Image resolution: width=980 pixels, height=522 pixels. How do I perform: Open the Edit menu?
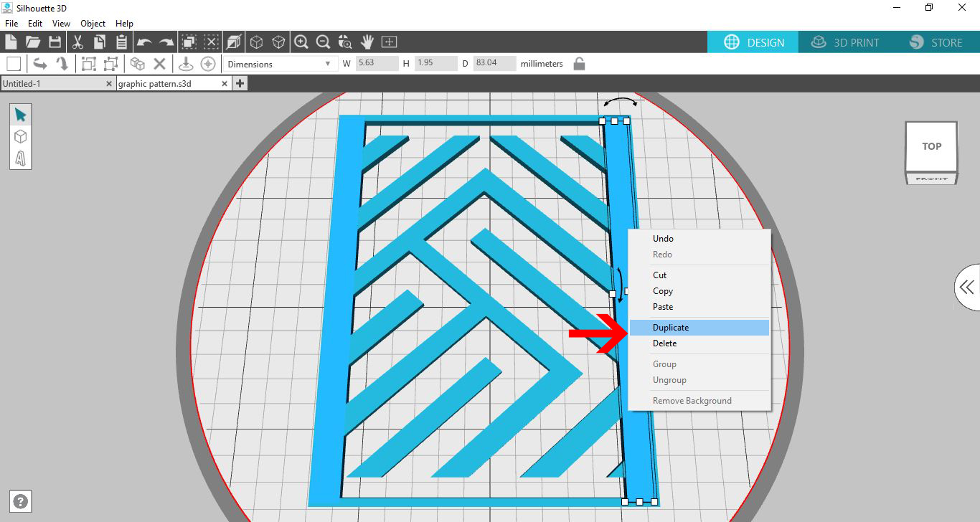click(35, 24)
